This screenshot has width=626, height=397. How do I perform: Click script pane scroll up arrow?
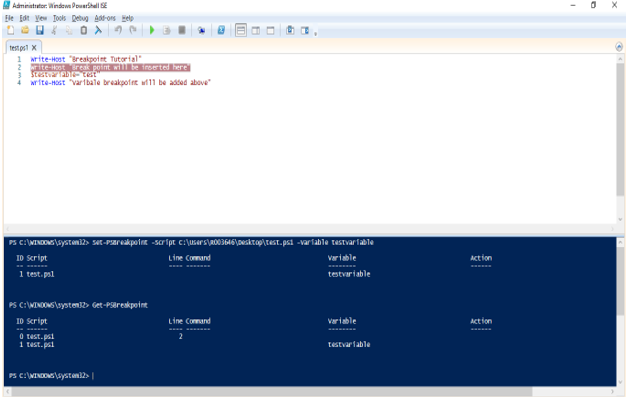(x=620, y=59)
